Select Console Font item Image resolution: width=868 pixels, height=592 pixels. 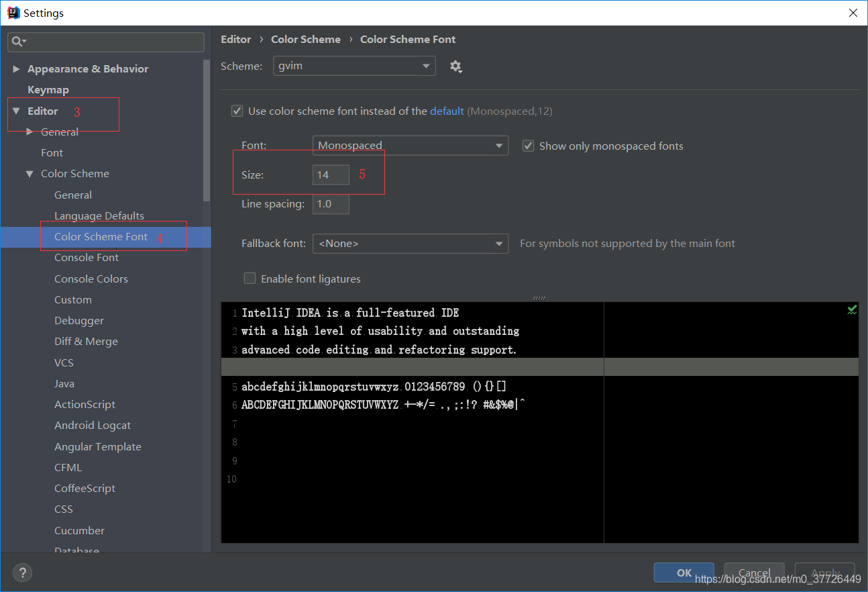coord(87,258)
